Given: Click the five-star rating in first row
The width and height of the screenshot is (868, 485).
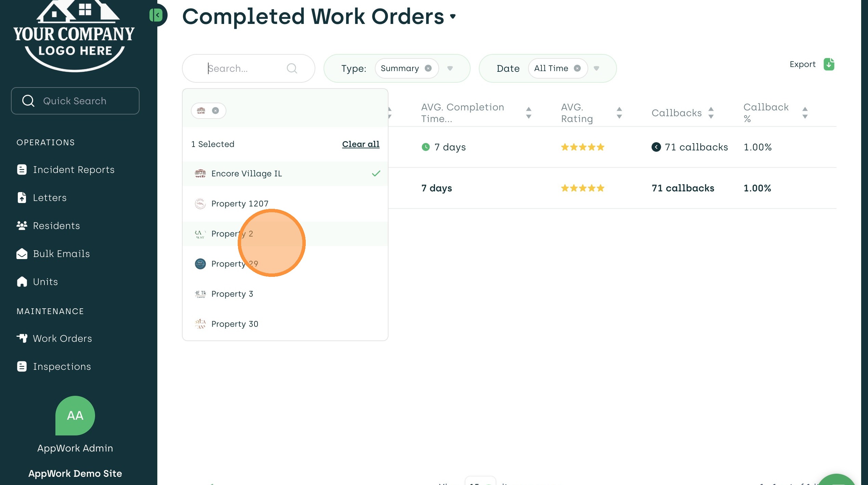Looking at the screenshot, I should 582,147.
